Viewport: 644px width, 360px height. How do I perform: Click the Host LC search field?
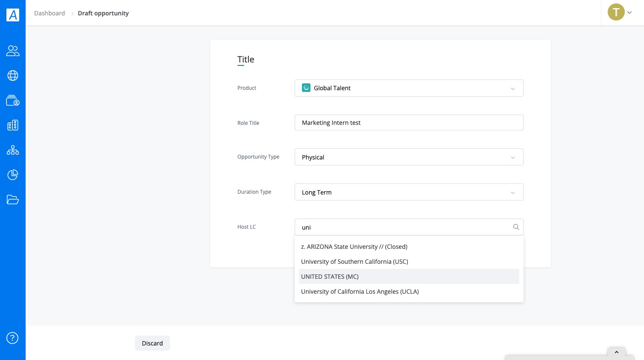point(409,227)
